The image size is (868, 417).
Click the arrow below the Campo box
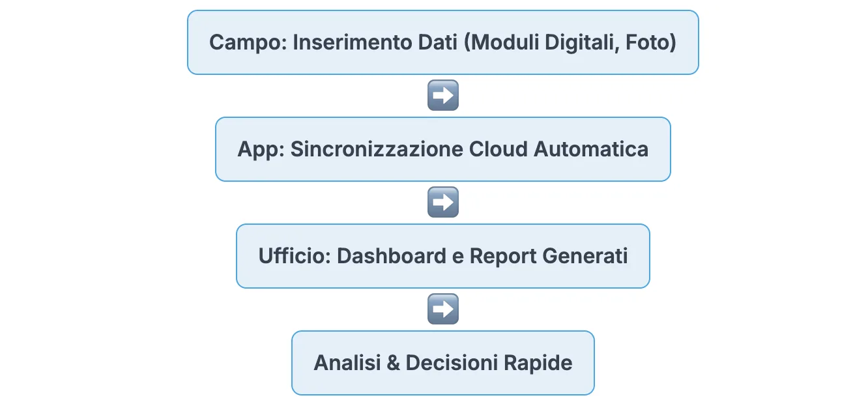pyautogui.click(x=443, y=96)
